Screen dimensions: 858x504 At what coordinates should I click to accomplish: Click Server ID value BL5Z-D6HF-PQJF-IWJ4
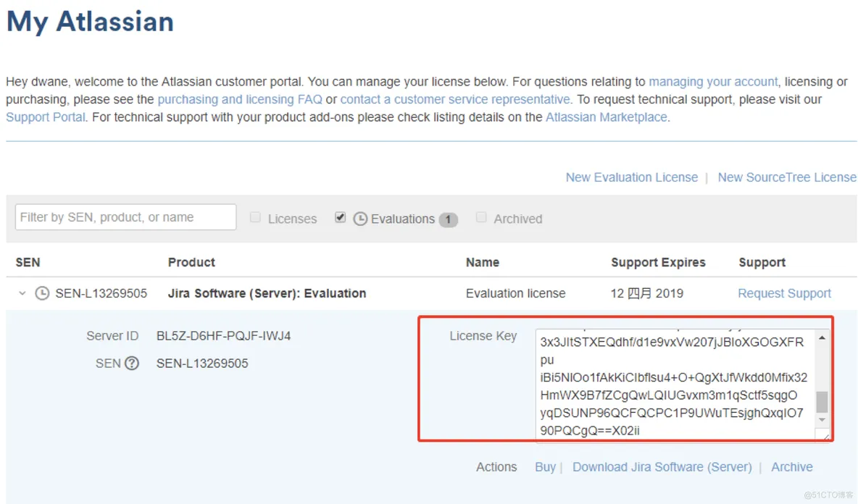point(224,336)
